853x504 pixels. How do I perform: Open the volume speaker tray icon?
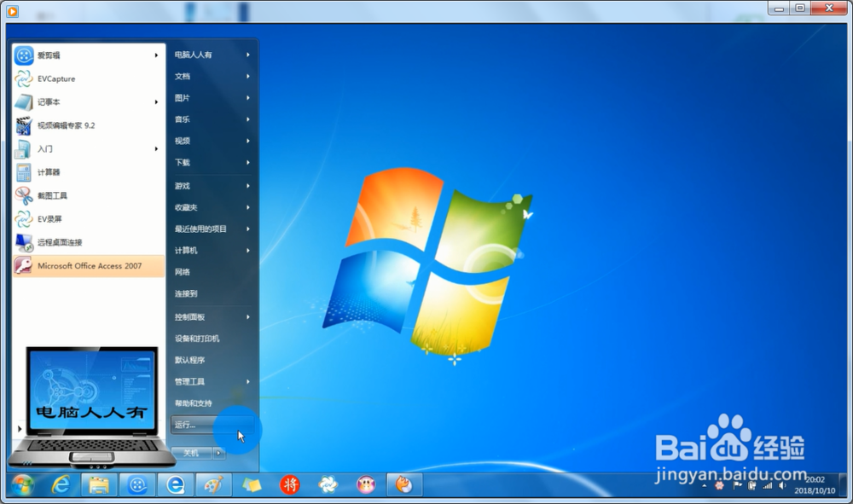click(x=783, y=485)
